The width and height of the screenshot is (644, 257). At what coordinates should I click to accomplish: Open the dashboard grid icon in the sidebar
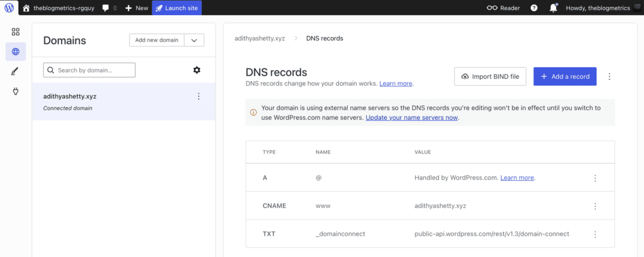point(16,31)
